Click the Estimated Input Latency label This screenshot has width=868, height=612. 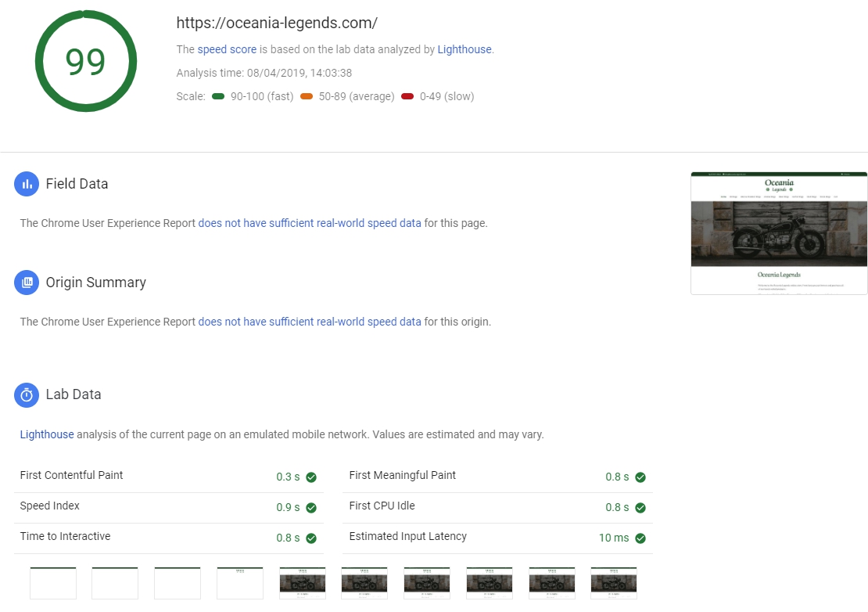tap(408, 536)
